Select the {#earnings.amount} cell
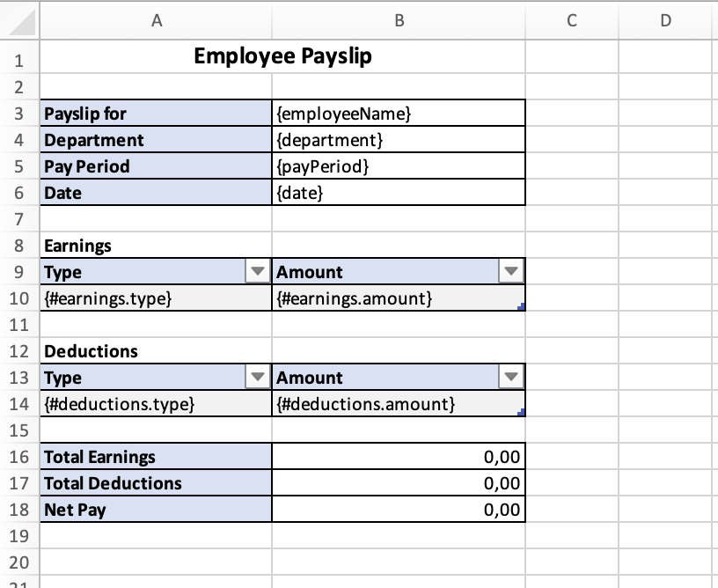This screenshot has width=718, height=588. click(399, 298)
